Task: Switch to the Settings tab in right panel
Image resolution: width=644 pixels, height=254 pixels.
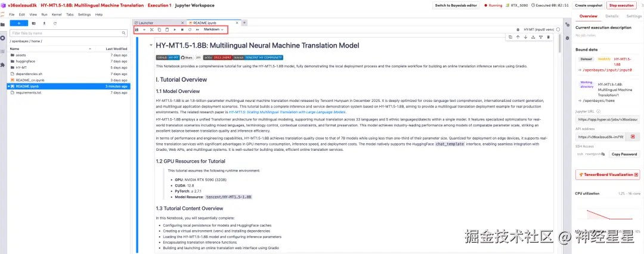Action: pyautogui.click(x=634, y=16)
